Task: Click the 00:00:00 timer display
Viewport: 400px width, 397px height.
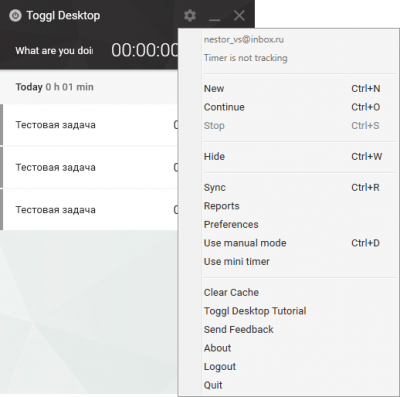Action: [145, 51]
